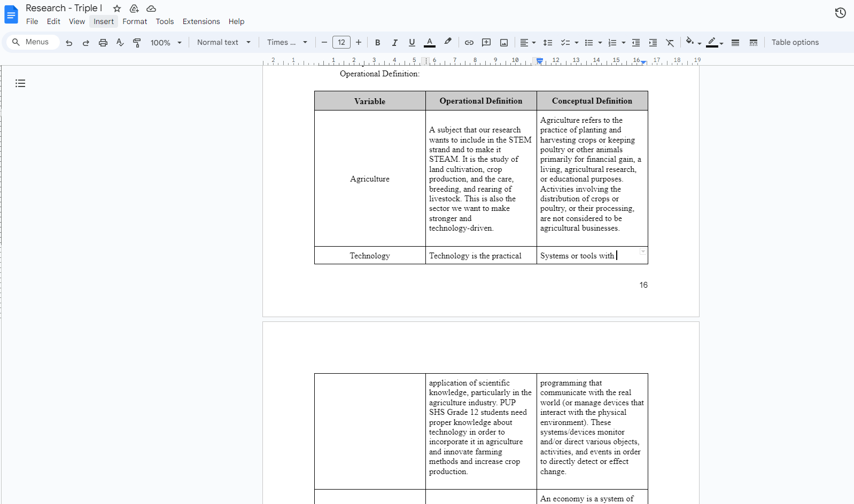Click the 'Technology is the practical' cell
The image size is (854, 504).
[x=481, y=256]
